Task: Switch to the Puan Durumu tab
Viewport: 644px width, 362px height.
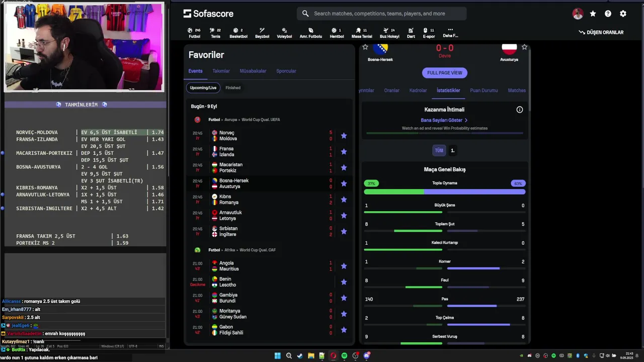Action: 484,90
